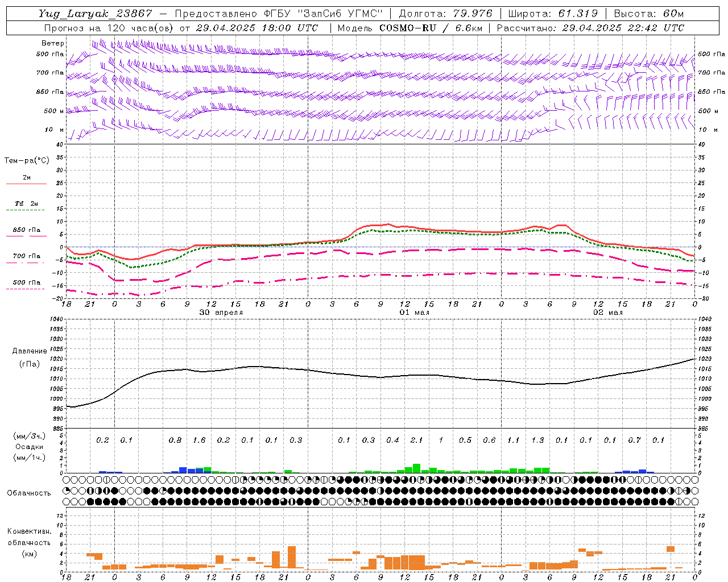Click the 'Тем-ра(°C)' temperature label
This screenshot has height=582, width=728.
pos(27,160)
